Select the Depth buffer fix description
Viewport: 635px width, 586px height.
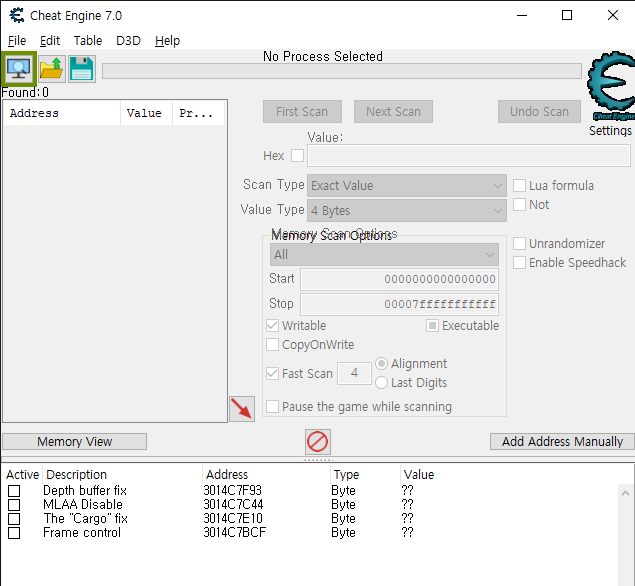[85, 490]
